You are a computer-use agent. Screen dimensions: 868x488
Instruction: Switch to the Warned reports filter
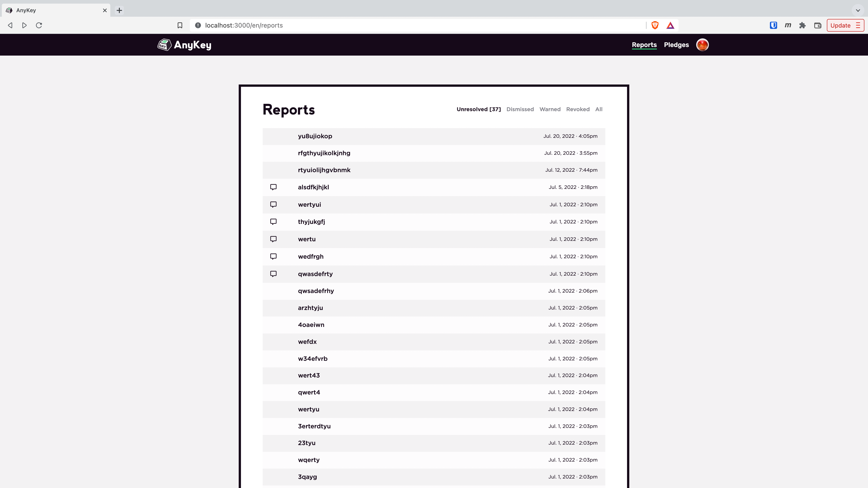coord(550,109)
